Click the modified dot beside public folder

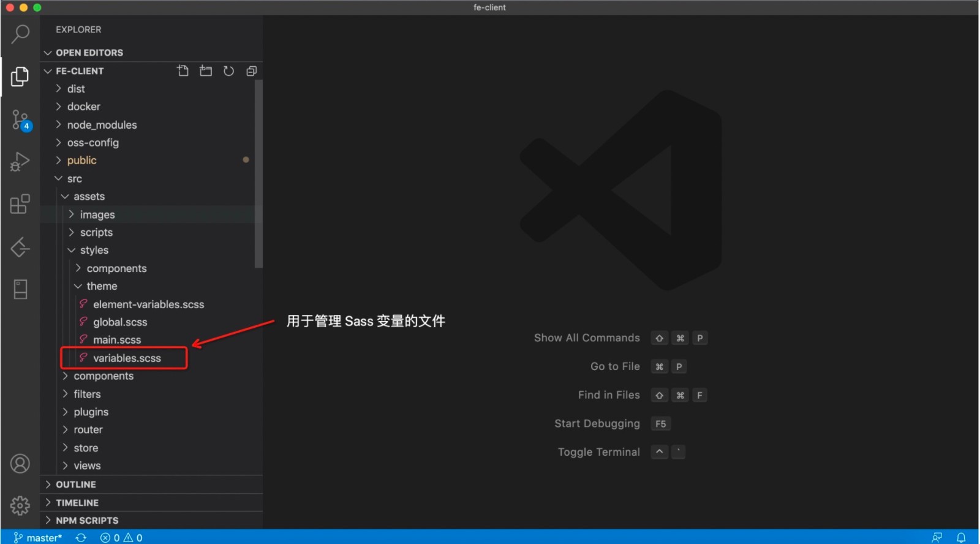[x=246, y=160]
